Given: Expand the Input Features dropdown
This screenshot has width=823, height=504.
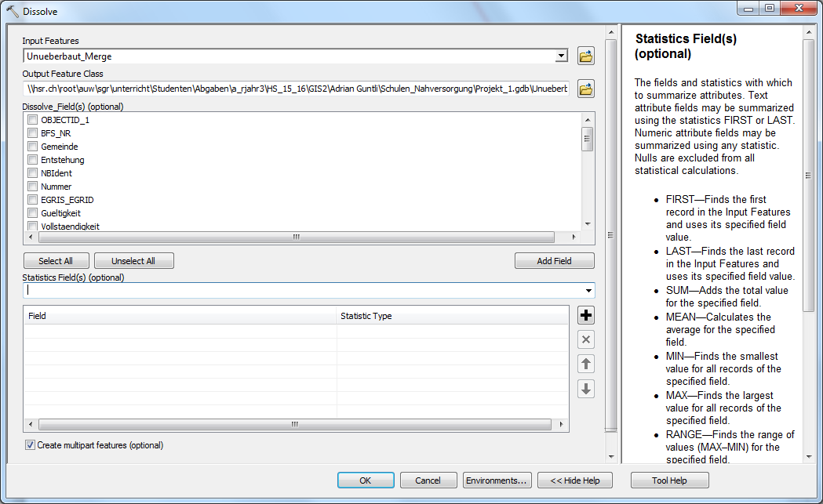Looking at the screenshot, I should (x=560, y=56).
